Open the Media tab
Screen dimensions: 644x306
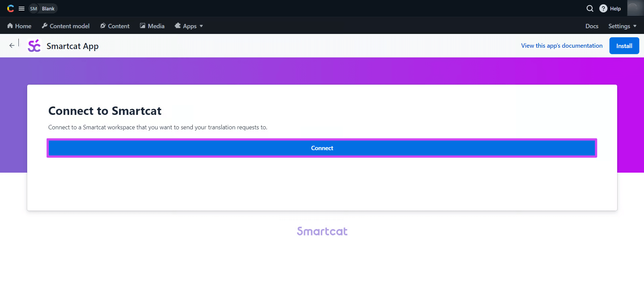coord(152,26)
